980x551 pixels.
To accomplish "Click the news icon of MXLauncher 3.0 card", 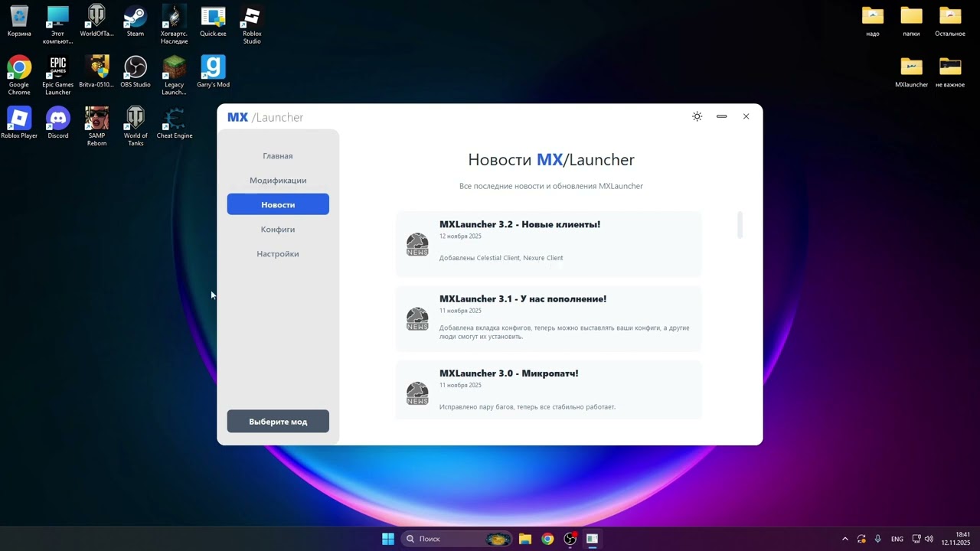I will [417, 393].
